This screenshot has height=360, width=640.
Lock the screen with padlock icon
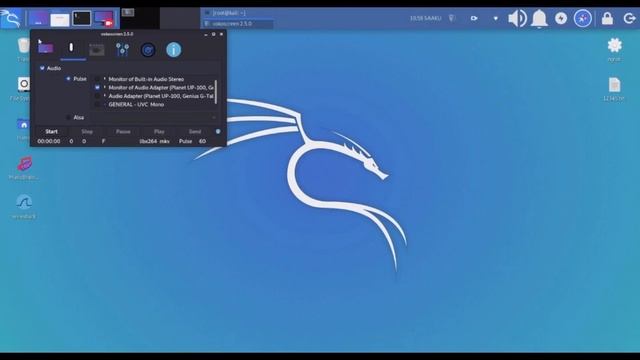click(x=607, y=18)
